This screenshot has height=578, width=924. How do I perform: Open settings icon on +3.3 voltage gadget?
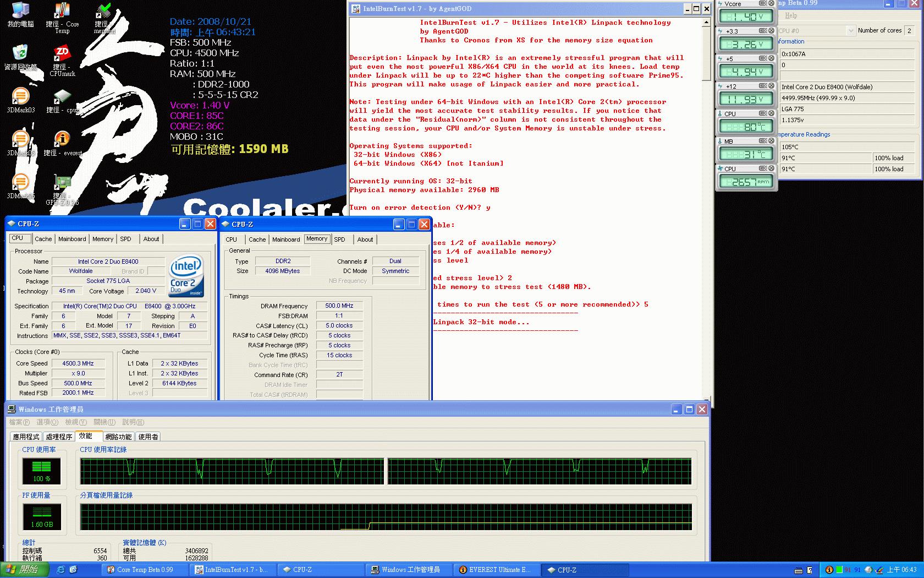(x=763, y=31)
